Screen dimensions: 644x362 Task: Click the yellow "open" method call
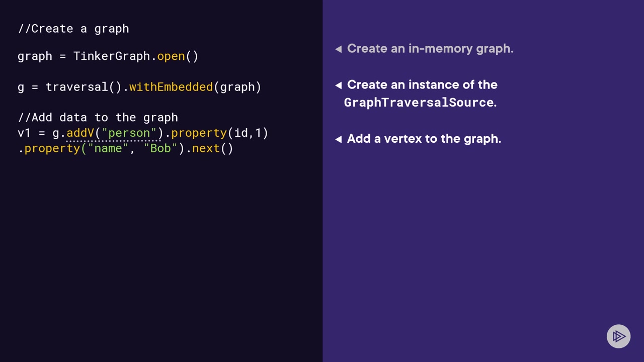click(171, 56)
